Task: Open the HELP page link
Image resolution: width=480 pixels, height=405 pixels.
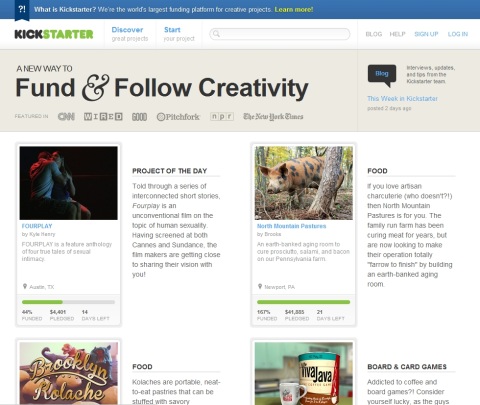Action: [397, 34]
